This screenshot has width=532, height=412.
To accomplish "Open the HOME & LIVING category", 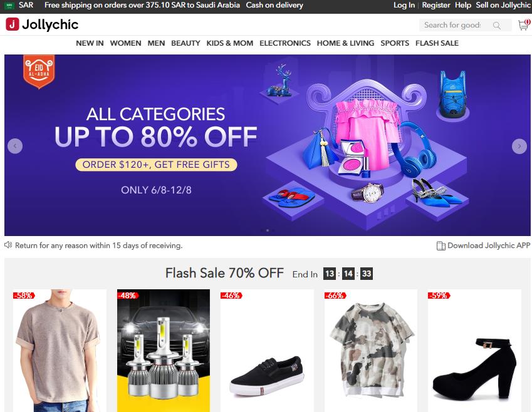I will pyautogui.click(x=345, y=43).
